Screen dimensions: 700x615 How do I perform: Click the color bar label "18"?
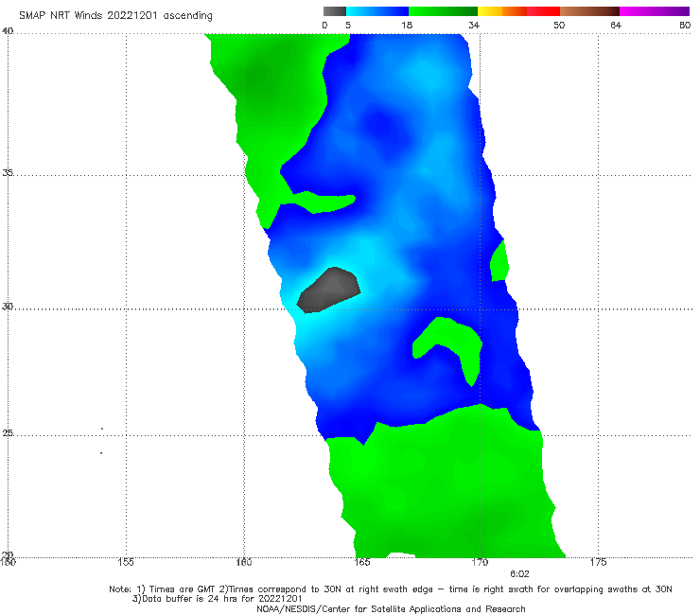point(407,25)
